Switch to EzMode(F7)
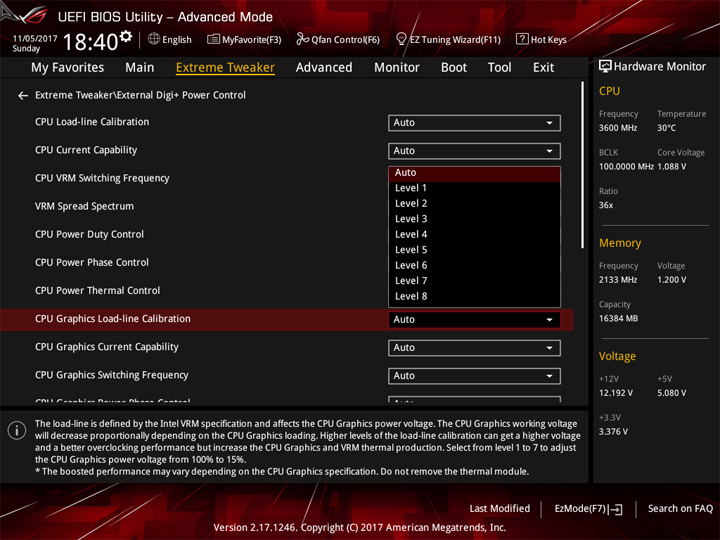This screenshot has height=540, width=720. click(588, 509)
